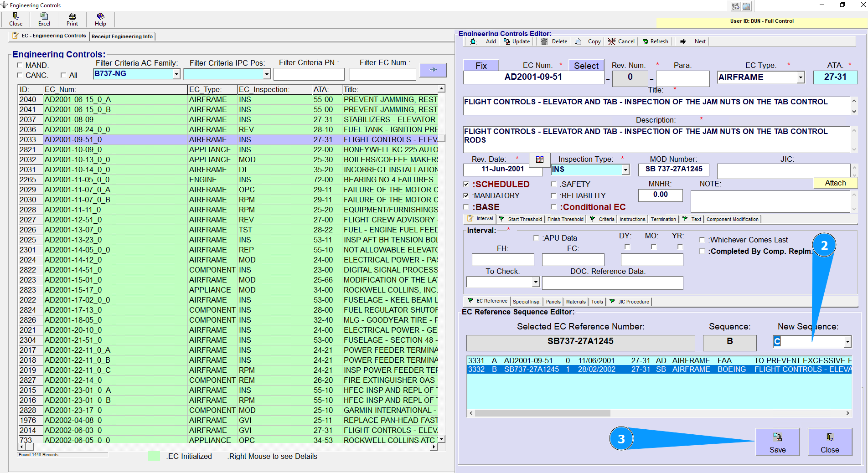
Task: Uncheck the SCHEDULED checkbox
Action: click(x=466, y=185)
